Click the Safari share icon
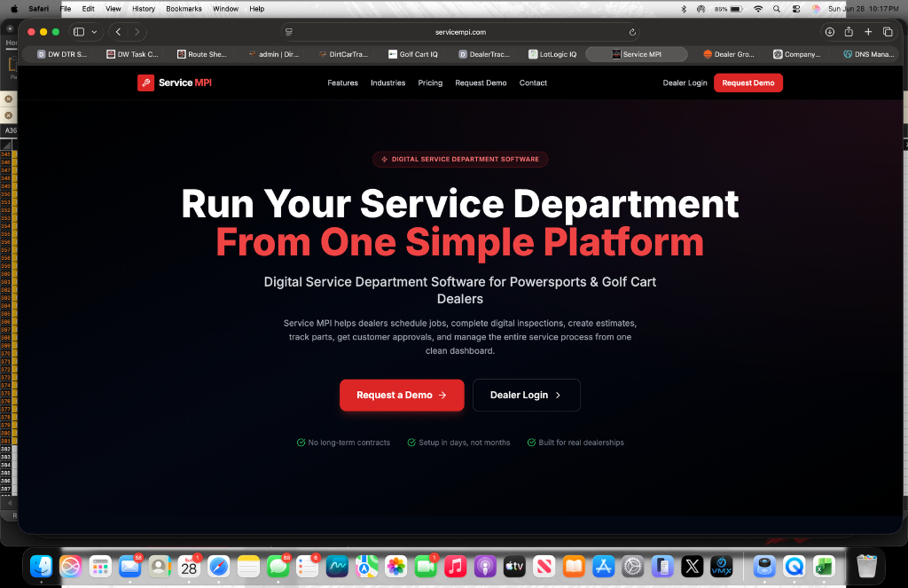The width and height of the screenshot is (908, 588). tap(849, 32)
